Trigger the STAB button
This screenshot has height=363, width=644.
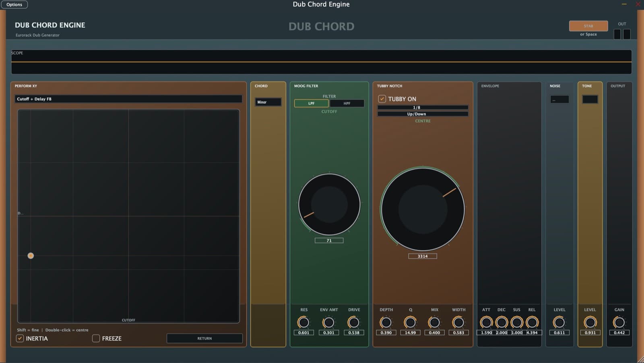point(588,26)
